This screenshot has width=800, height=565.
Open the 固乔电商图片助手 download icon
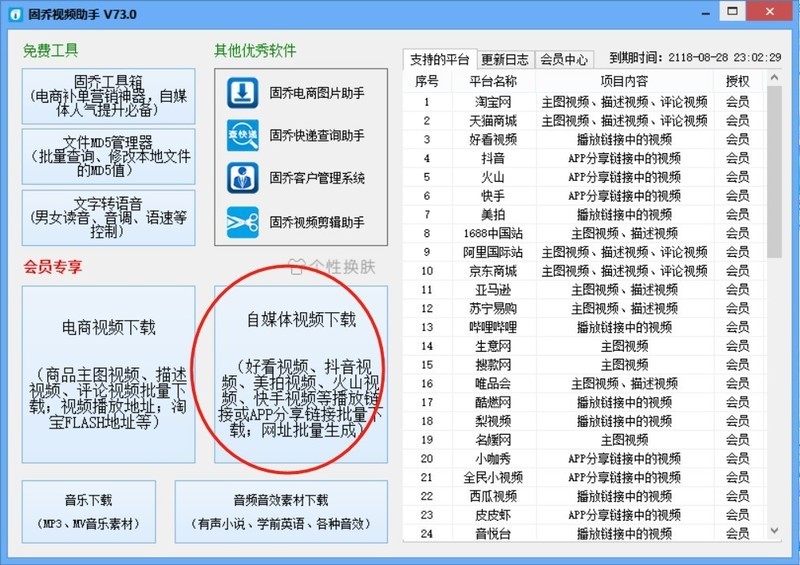242,92
